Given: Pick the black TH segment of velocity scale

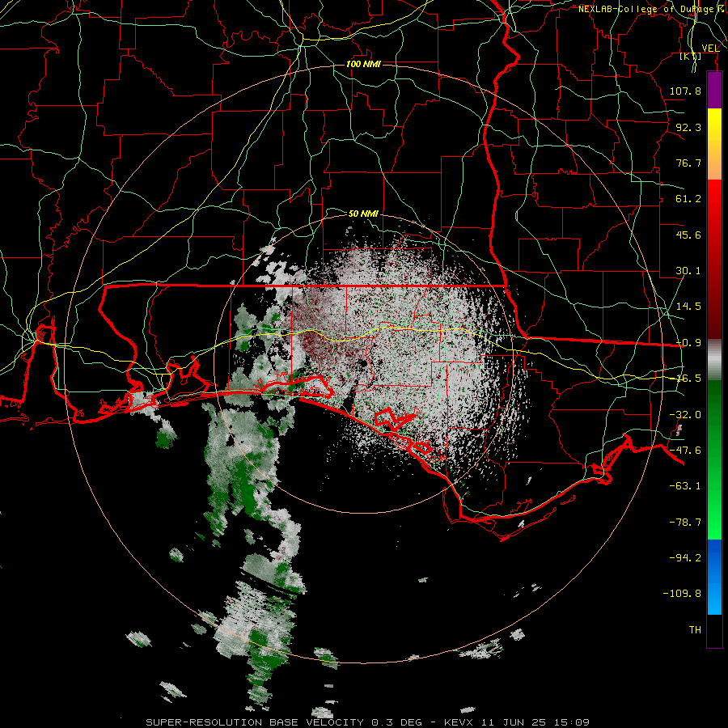Looking at the screenshot, I should 714,630.
